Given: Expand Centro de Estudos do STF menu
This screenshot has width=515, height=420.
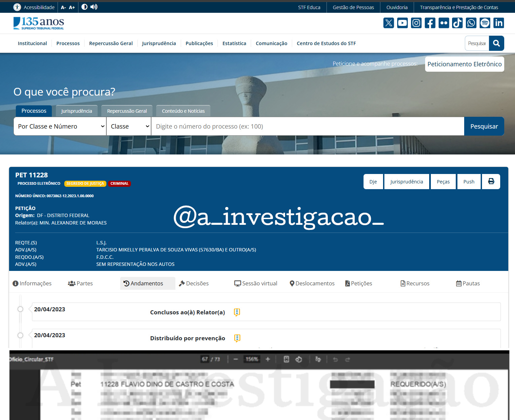Looking at the screenshot, I should 326,43.
